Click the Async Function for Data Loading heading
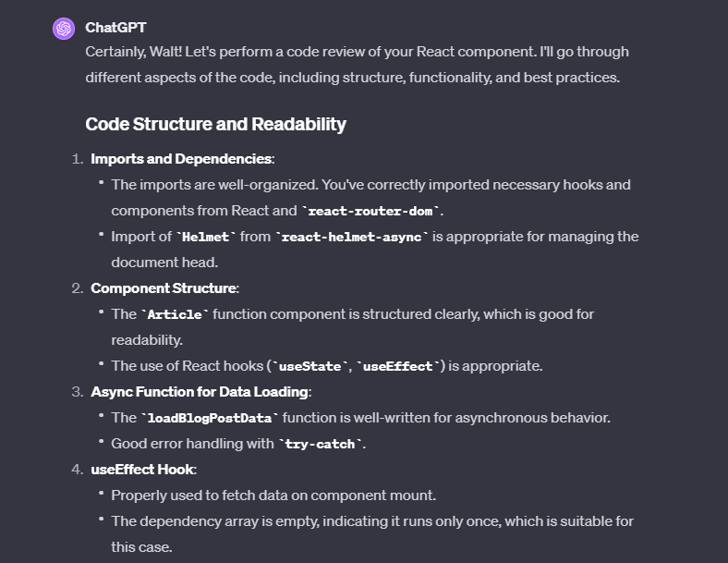 tap(201, 392)
